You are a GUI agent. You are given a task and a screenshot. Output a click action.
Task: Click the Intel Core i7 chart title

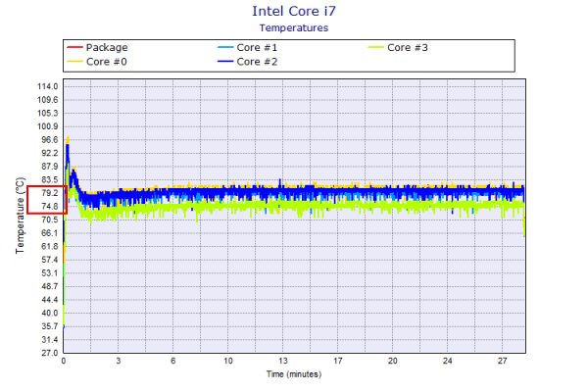pyautogui.click(x=294, y=11)
